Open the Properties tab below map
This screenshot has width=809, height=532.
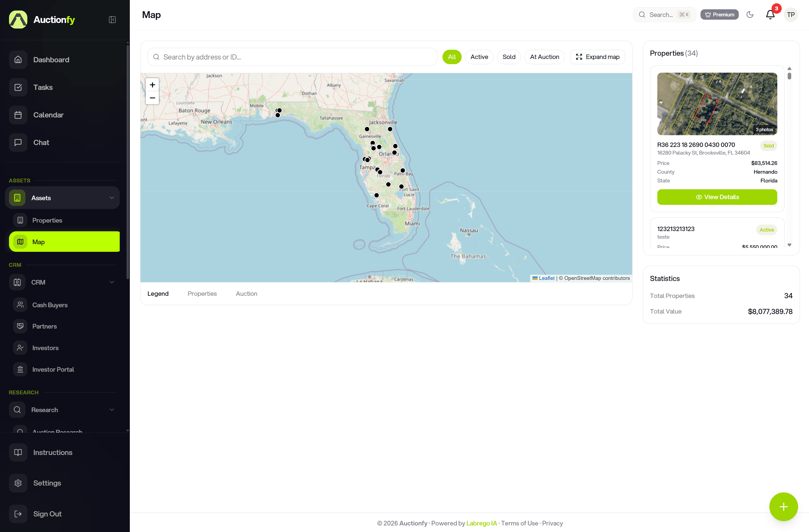pos(202,294)
